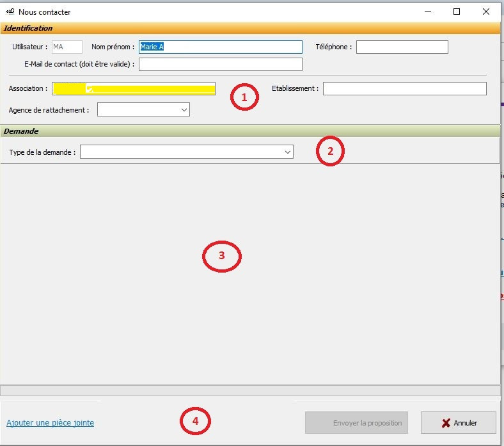Click the red circled number 4 marker
The width and height of the screenshot is (504, 446).
click(x=195, y=421)
